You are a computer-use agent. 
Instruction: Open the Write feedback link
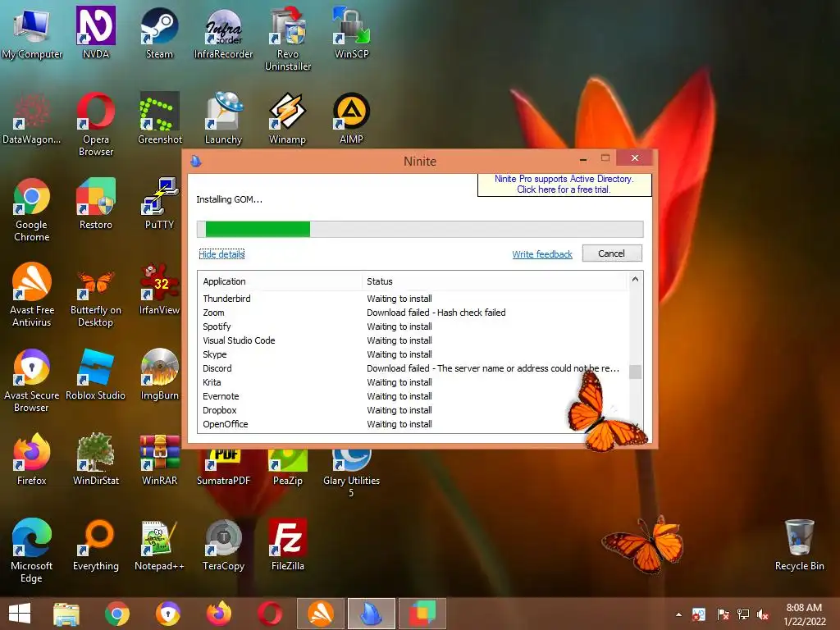click(542, 254)
